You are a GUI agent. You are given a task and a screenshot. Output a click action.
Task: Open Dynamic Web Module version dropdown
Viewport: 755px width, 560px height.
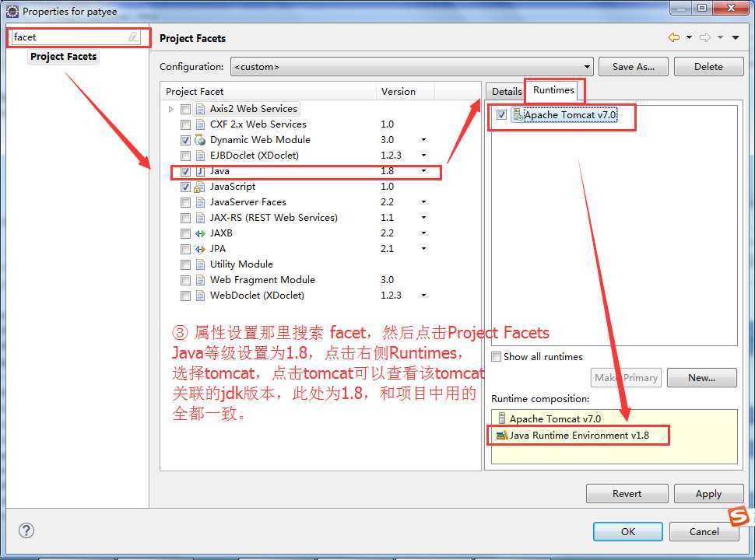[423, 139]
